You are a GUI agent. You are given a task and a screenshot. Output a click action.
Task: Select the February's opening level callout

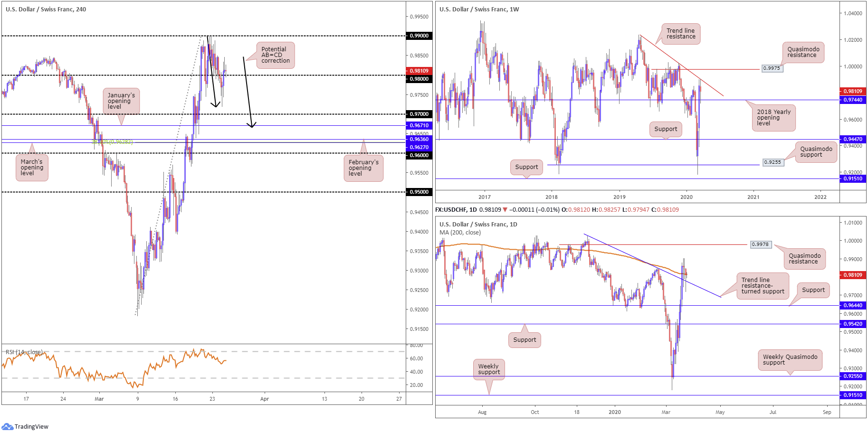click(363, 168)
